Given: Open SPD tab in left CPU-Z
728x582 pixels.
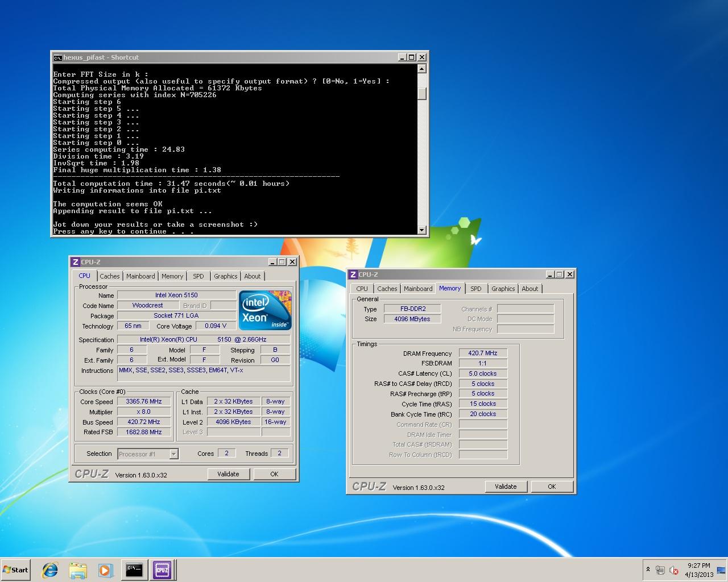Looking at the screenshot, I should [x=198, y=276].
